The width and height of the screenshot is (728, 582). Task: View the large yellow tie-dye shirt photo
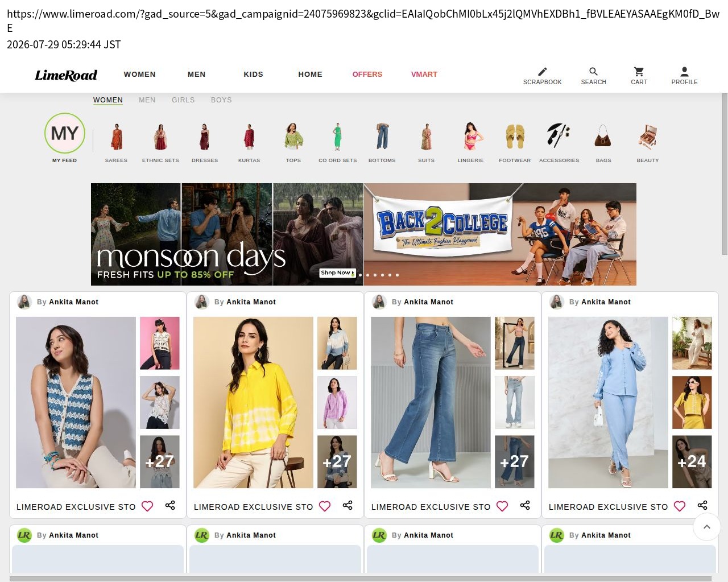coord(254,403)
